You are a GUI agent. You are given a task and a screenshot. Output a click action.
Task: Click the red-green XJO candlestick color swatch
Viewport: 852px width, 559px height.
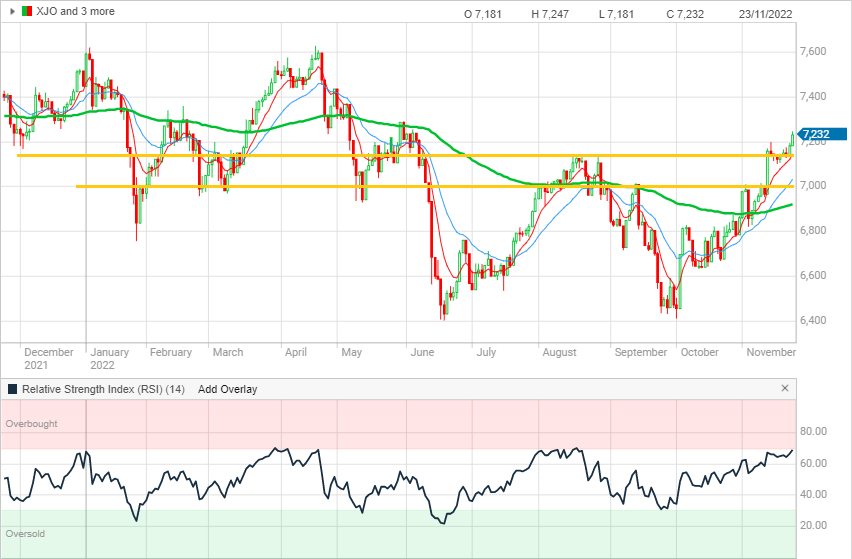[x=27, y=13]
